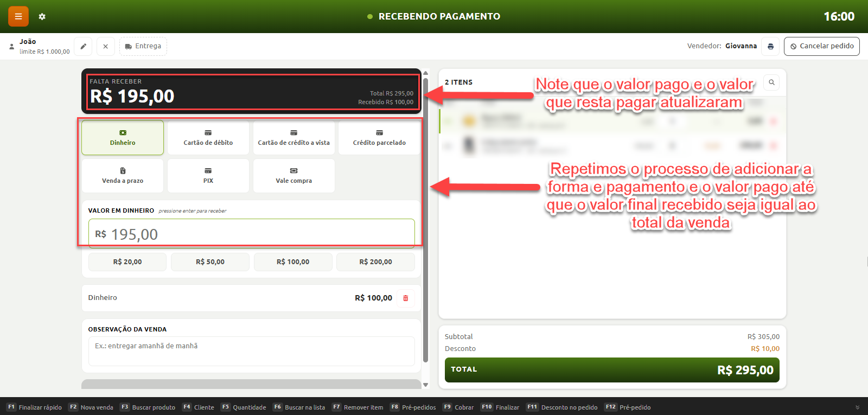868x415 pixels.
Task: Choose Cartão de débito payment
Action: click(x=208, y=138)
